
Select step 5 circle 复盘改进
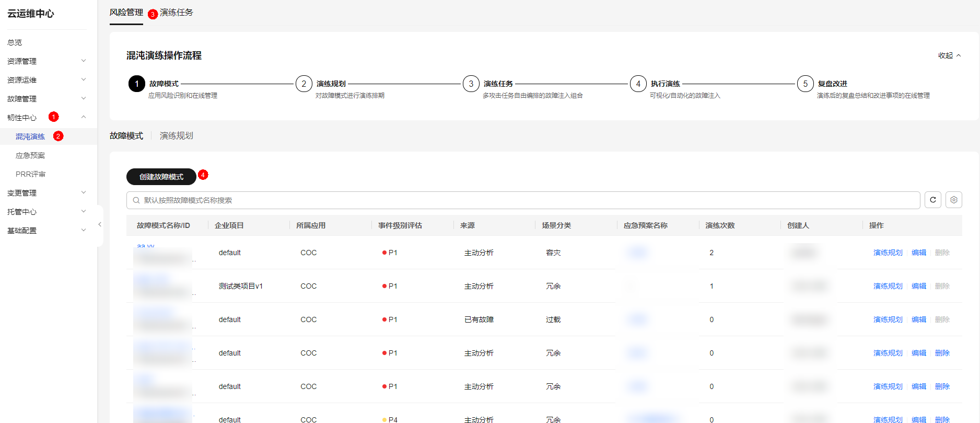click(806, 84)
